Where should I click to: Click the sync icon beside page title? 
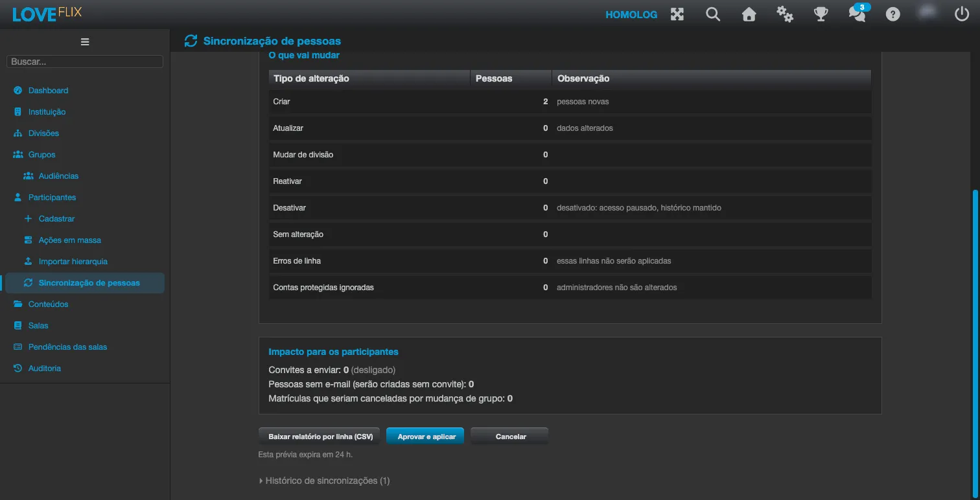191,41
